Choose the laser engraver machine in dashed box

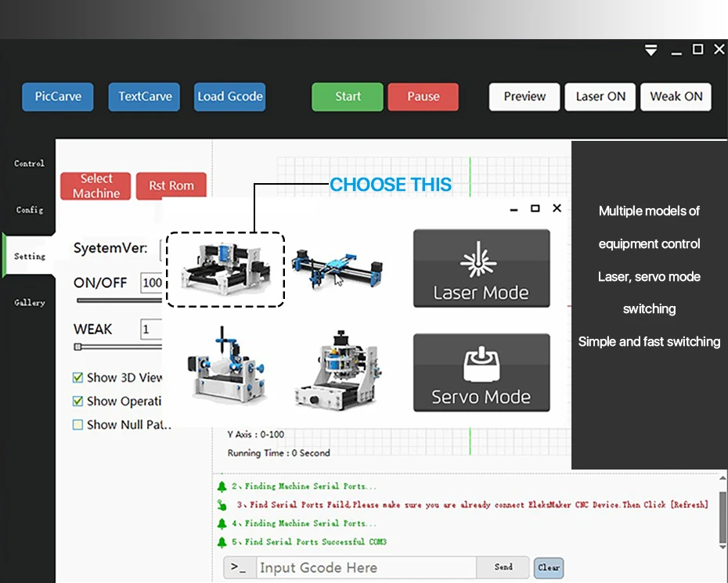coord(225,270)
